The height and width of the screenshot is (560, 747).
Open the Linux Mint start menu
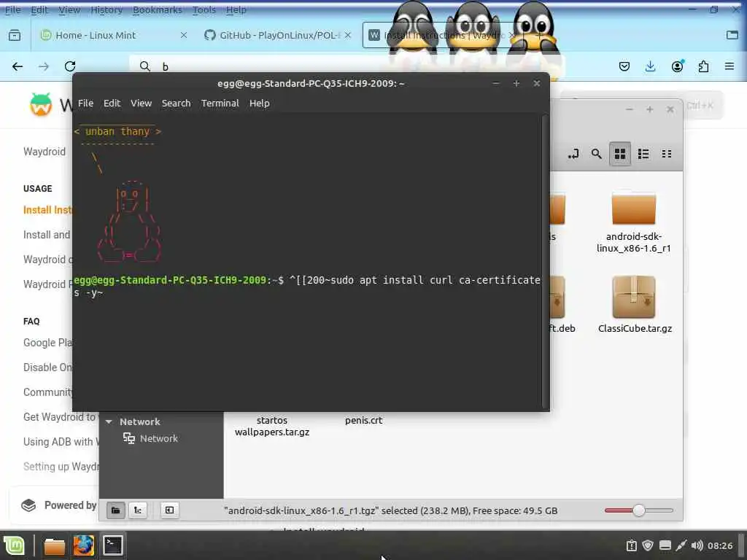(x=15, y=545)
